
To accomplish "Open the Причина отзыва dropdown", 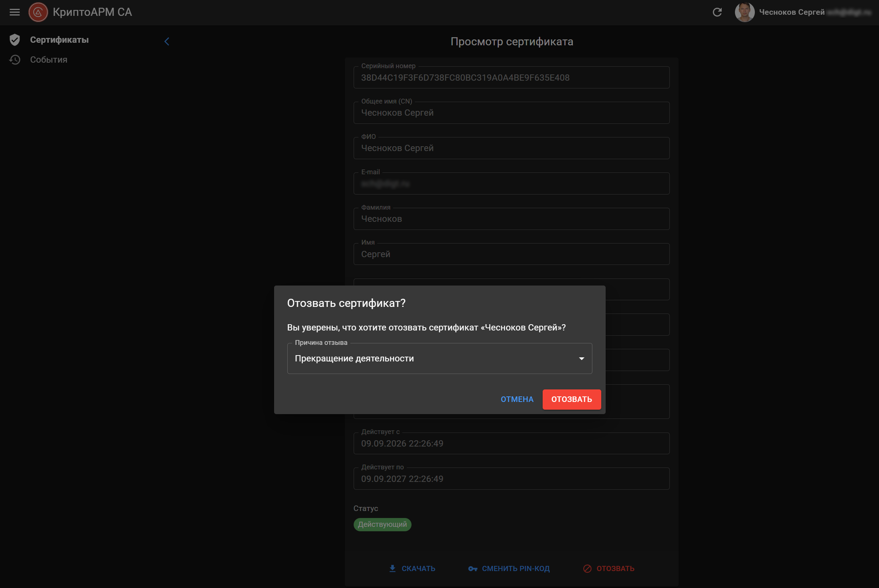I will [x=439, y=358].
